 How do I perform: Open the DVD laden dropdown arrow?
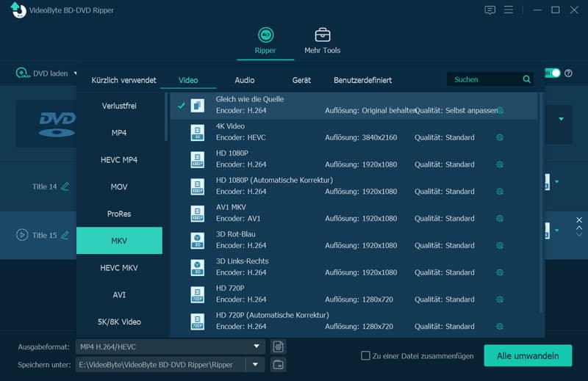(x=75, y=73)
